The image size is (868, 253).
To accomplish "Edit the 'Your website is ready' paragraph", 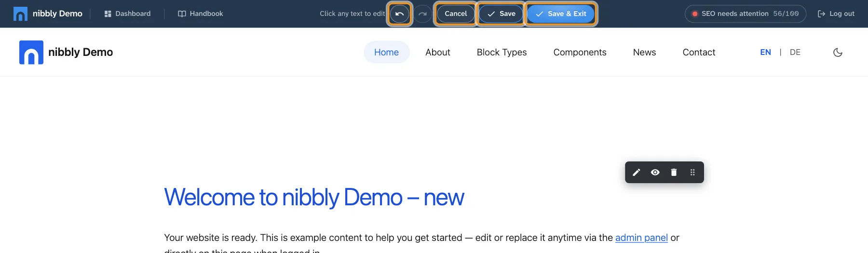I will (x=421, y=242).
